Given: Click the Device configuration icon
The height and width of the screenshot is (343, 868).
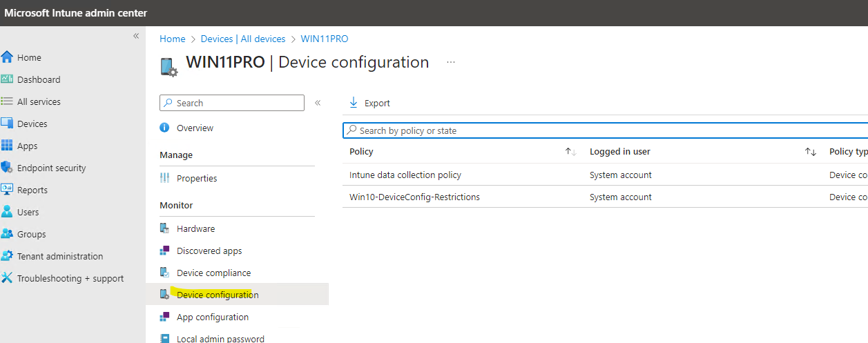Looking at the screenshot, I should [x=164, y=295].
